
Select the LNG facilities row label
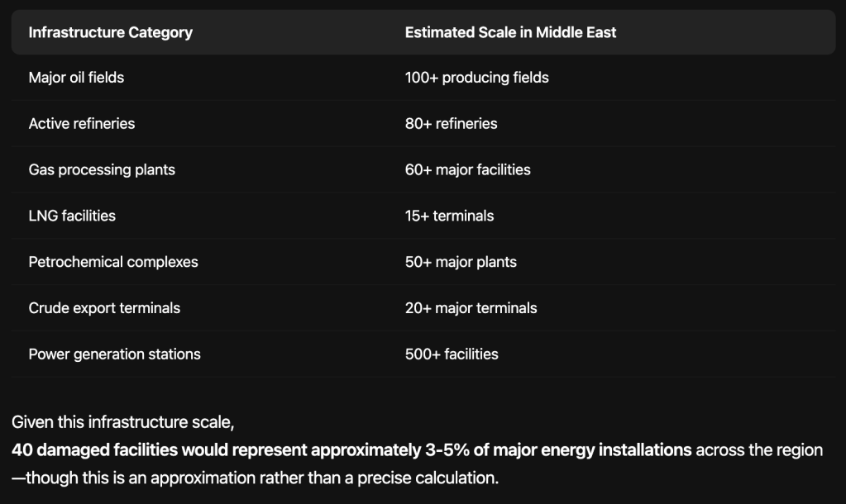point(72,216)
